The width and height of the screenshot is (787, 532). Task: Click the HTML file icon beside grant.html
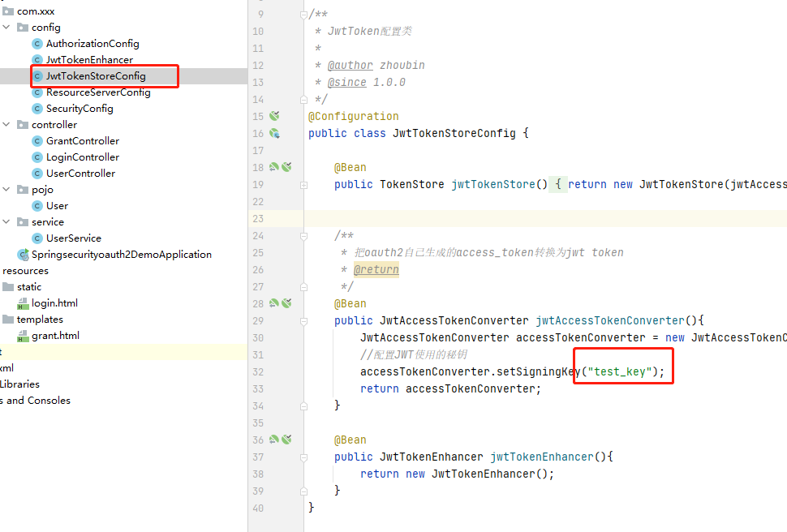(x=23, y=336)
